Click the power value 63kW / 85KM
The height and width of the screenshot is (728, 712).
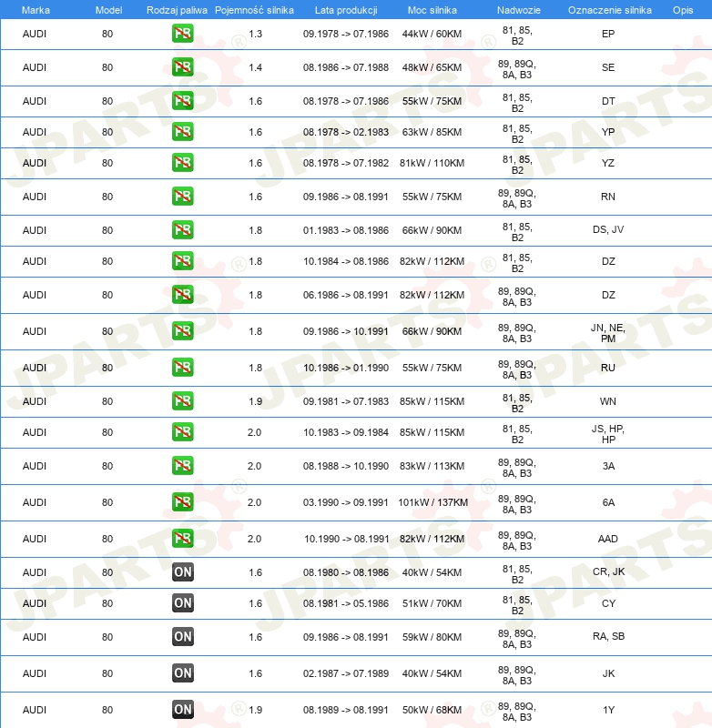pos(432,132)
